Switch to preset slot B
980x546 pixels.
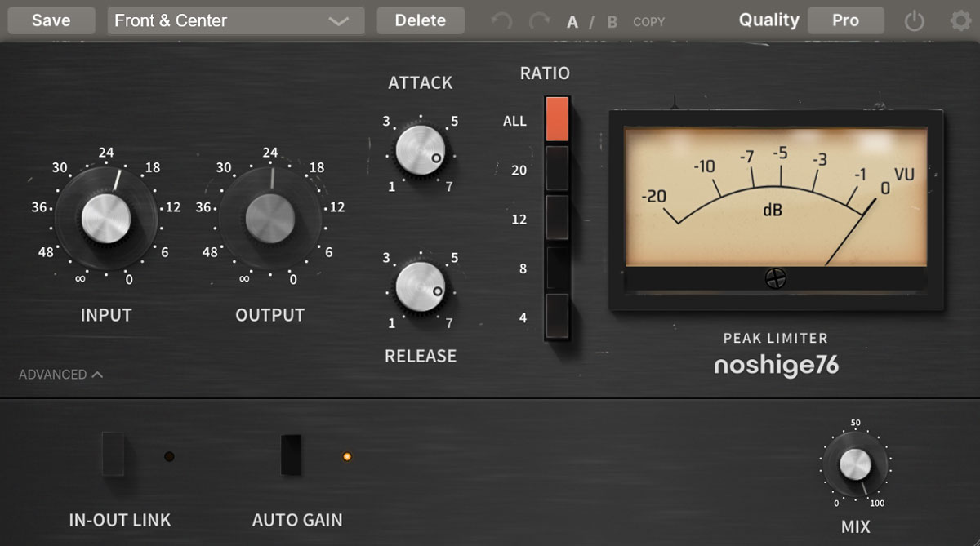tap(612, 22)
